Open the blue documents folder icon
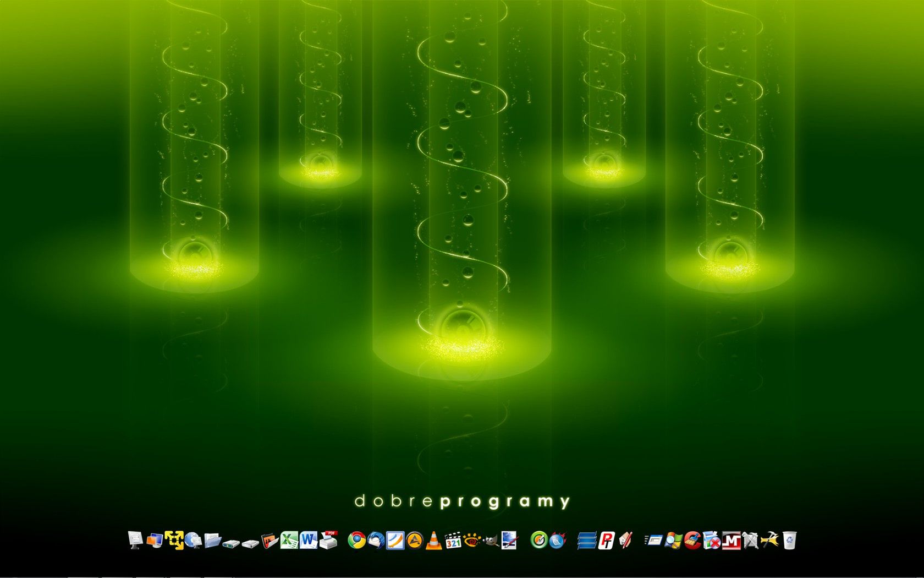This screenshot has width=924, height=578. point(212,541)
